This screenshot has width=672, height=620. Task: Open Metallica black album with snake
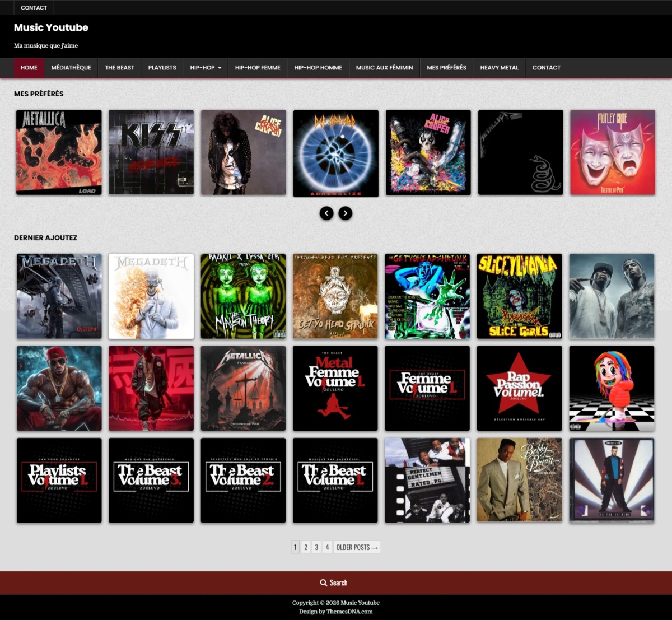coord(521,152)
